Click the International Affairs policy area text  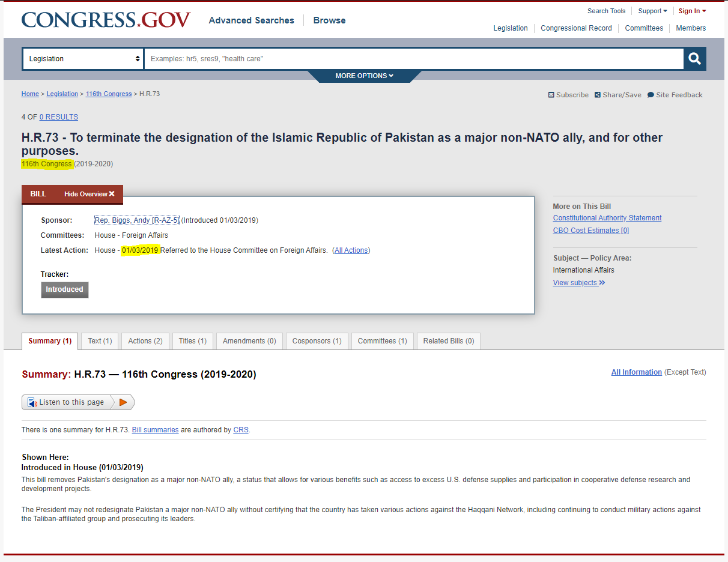pyautogui.click(x=584, y=270)
